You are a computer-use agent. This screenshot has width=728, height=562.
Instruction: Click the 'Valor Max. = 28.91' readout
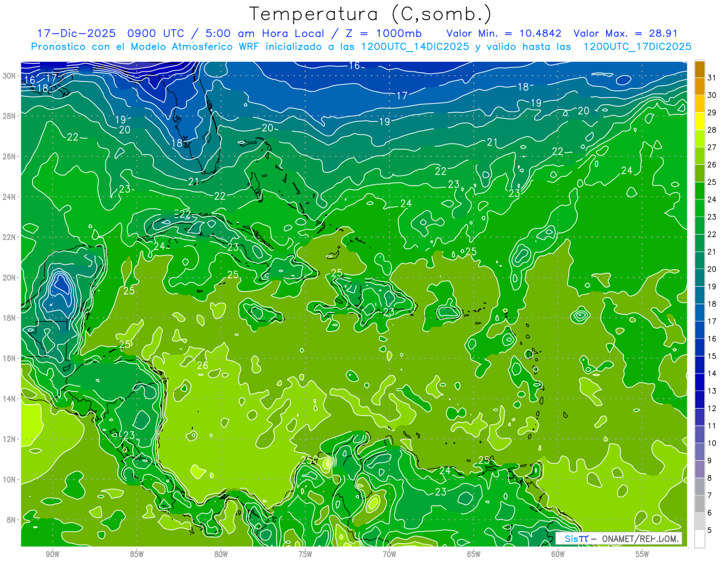coord(625,33)
